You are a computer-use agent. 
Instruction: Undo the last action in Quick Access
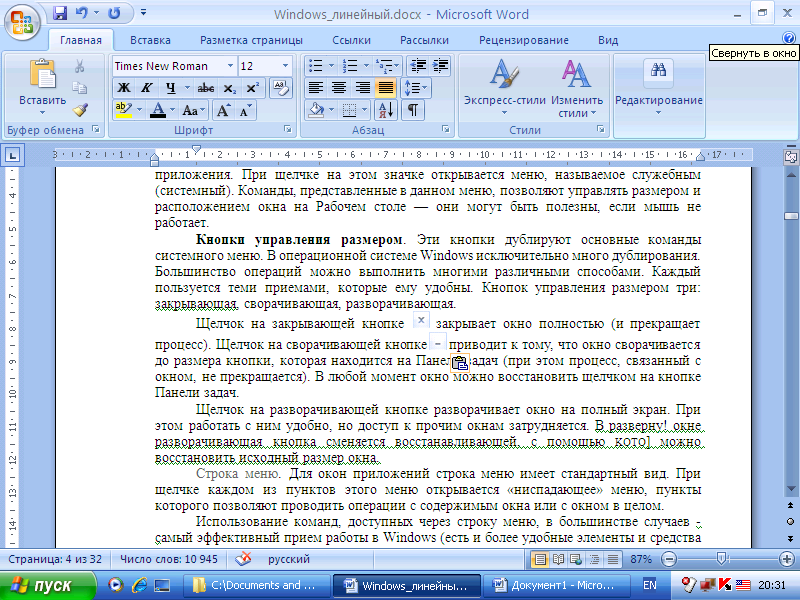[x=82, y=13]
